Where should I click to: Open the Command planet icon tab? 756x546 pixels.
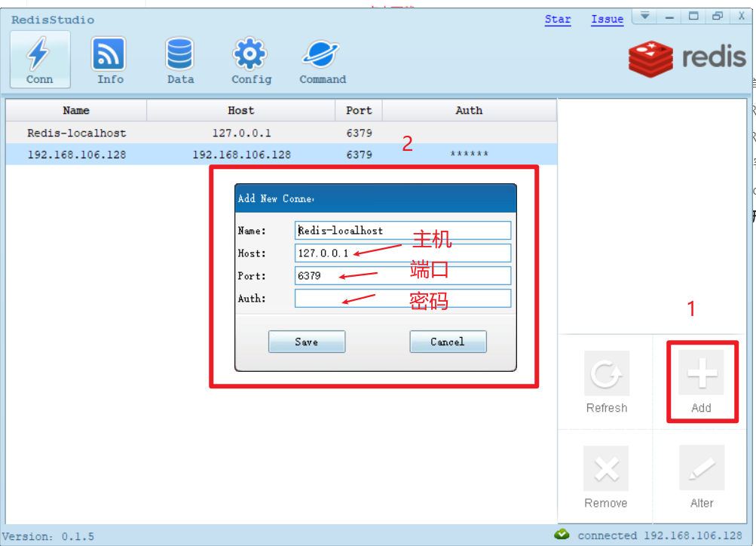point(322,60)
